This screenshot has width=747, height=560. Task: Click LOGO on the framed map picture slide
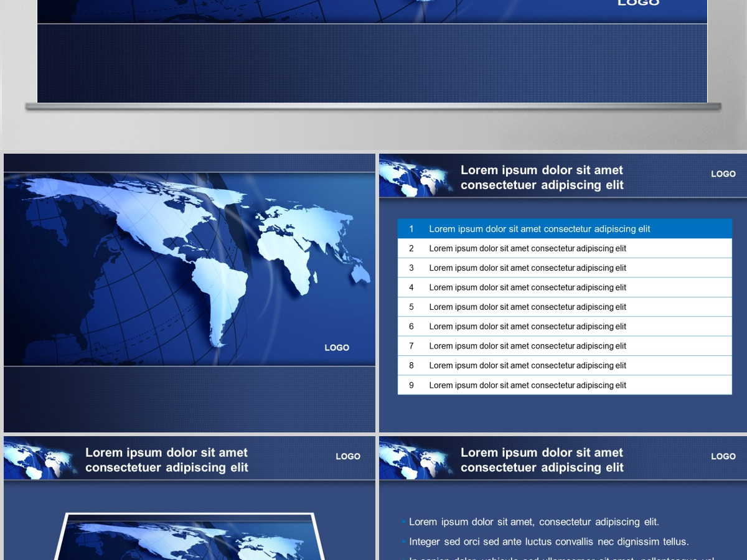348,457
